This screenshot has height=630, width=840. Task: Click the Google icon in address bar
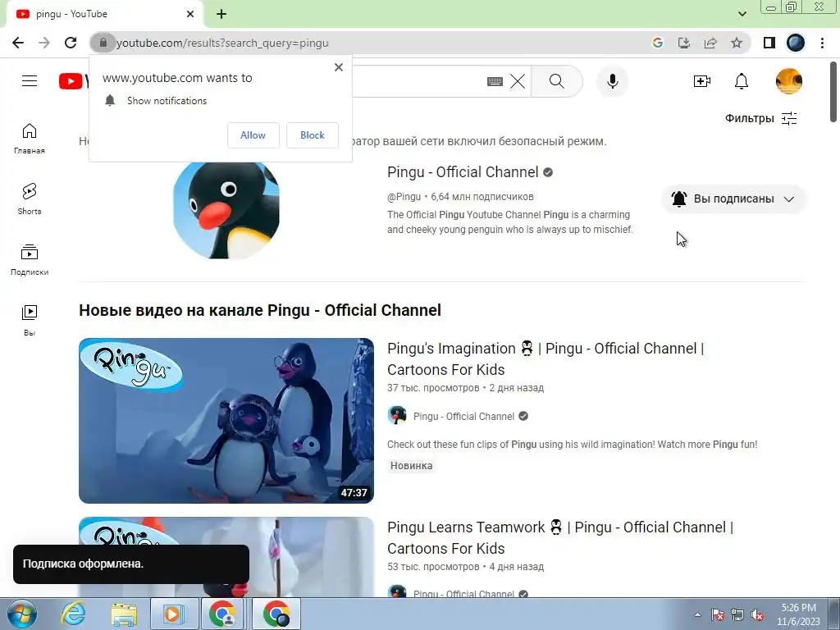pyautogui.click(x=657, y=43)
